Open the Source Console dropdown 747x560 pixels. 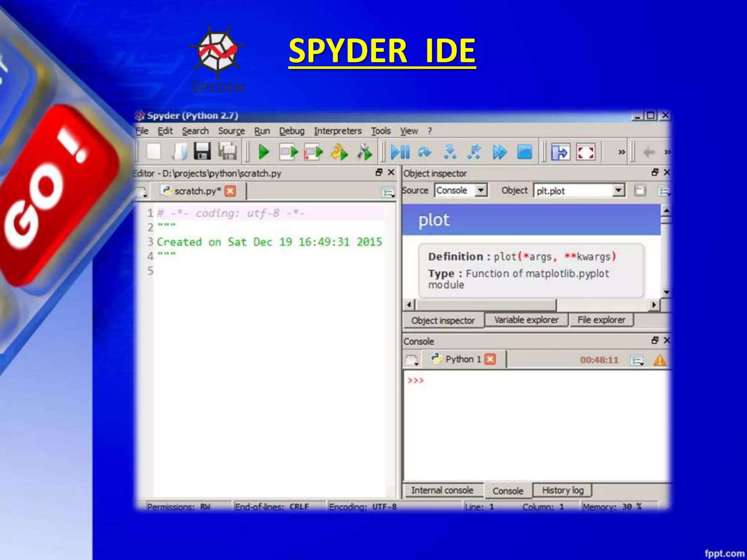click(x=481, y=190)
